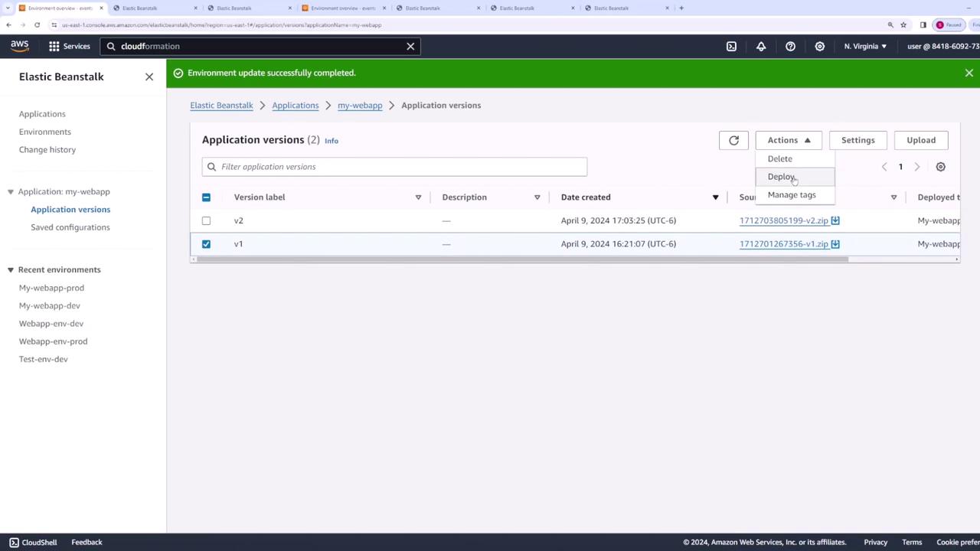Open source link 1712703805199-v2.zip
The height and width of the screenshot is (551, 980).
[x=784, y=220]
